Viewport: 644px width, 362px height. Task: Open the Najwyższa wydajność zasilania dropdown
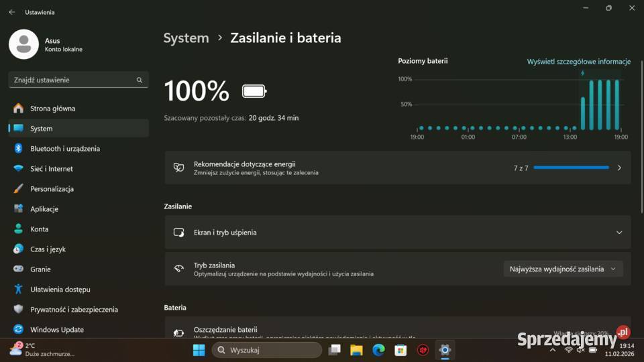point(563,269)
